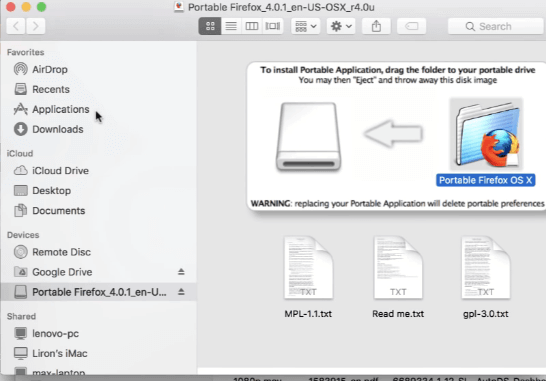Image resolution: width=546 pixels, height=381 pixels.
Task: Click the Documents pages icon
Action: (x=21, y=210)
